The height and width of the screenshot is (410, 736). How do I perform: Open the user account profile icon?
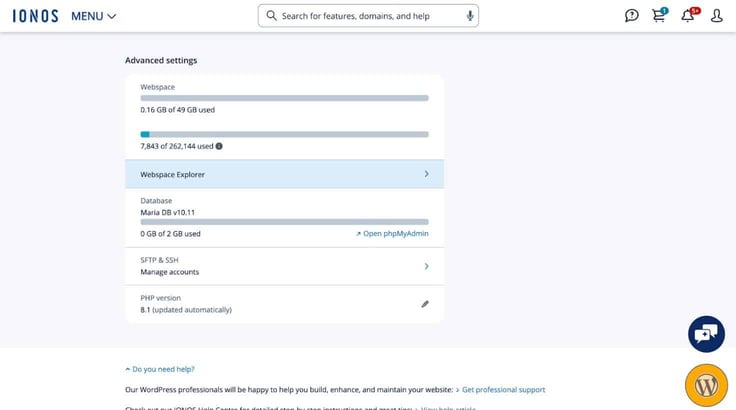pyautogui.click(x=716, y=15)
